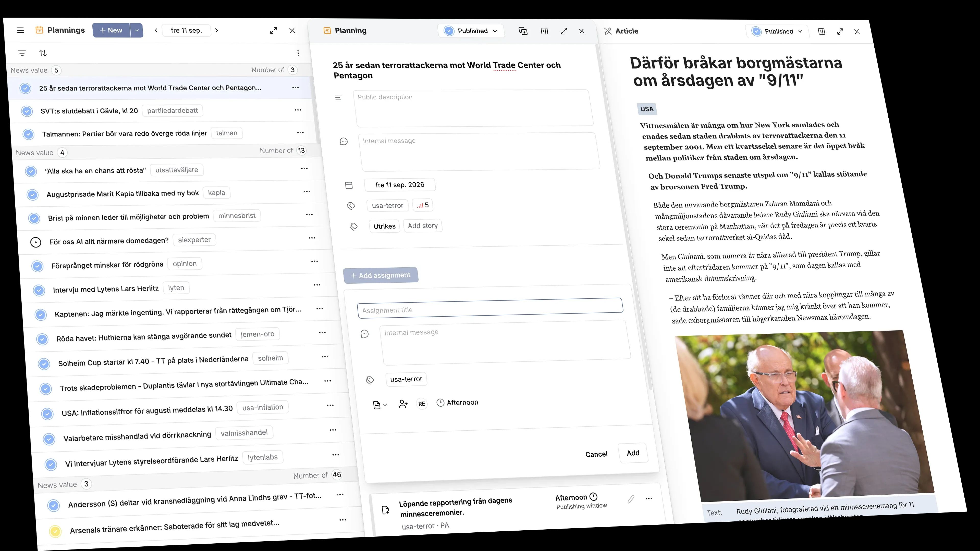Set the news value priority level 5
This screenshot has height=551, width=980.
423,205
